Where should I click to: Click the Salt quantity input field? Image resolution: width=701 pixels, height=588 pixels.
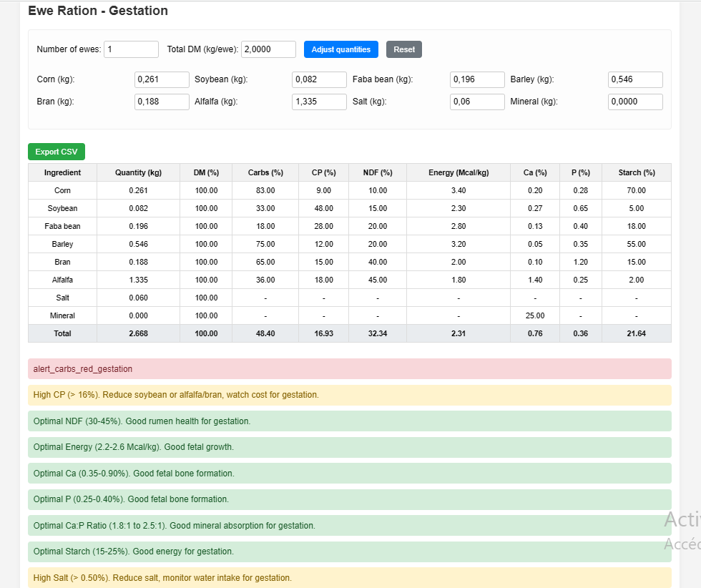pyautogui.click(x=477, y=102)
